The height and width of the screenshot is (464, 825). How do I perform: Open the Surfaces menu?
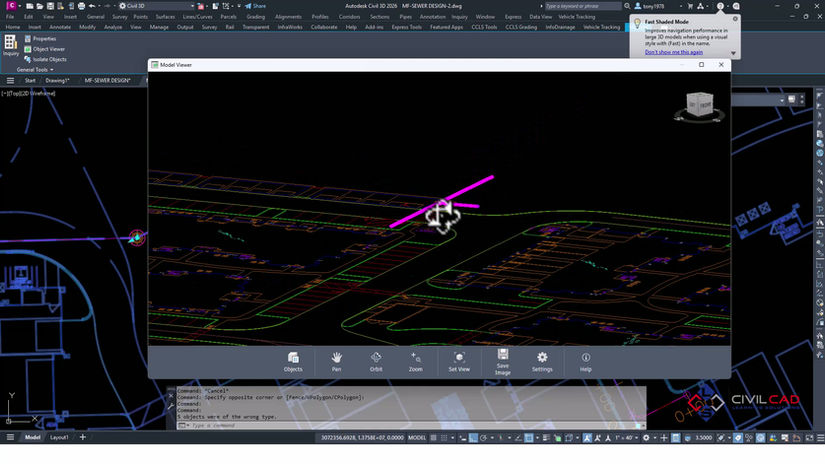click(x=165, y=17)
